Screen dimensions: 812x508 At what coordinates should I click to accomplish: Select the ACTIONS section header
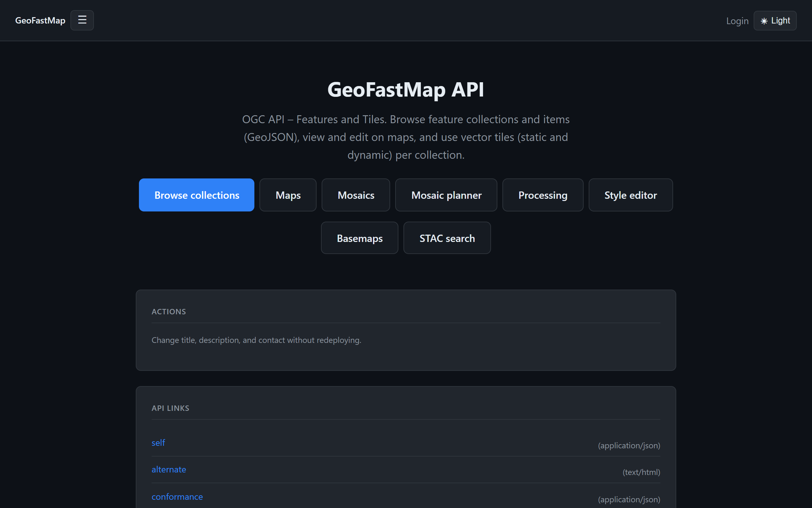(x=168, y=311)
